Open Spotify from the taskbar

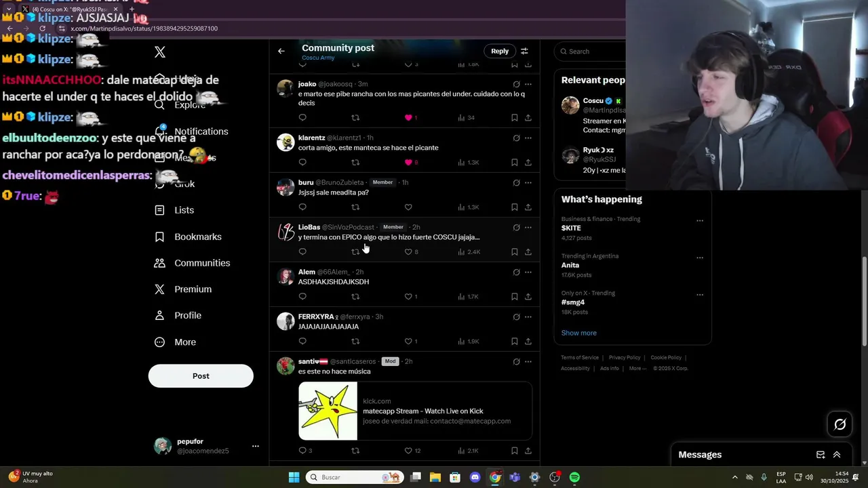coord(574,477)
